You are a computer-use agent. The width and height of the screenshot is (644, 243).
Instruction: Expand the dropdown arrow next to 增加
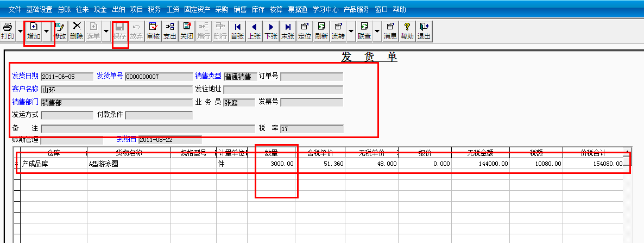click(47, 31)
